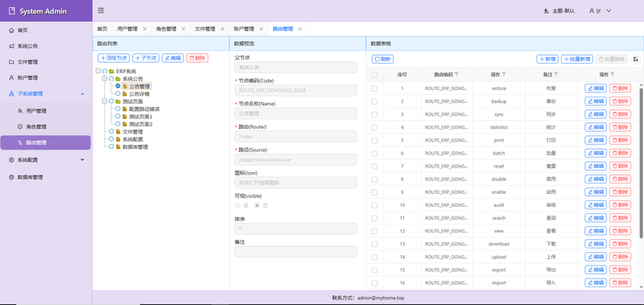Select the 是 visible radio option
644x305 pixels.
click(237, 205)
